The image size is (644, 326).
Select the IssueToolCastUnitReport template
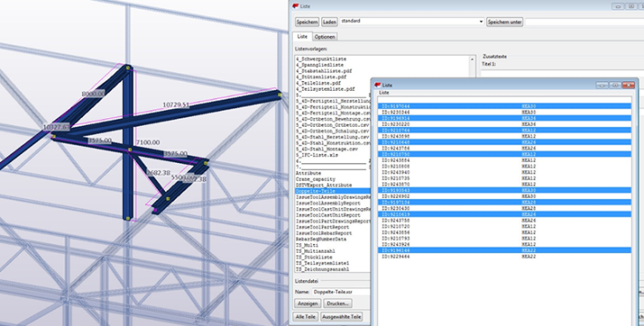328,215
